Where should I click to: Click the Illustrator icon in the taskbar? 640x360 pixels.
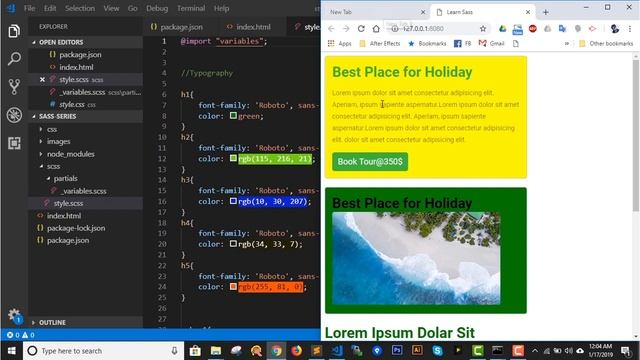(417, 351)
